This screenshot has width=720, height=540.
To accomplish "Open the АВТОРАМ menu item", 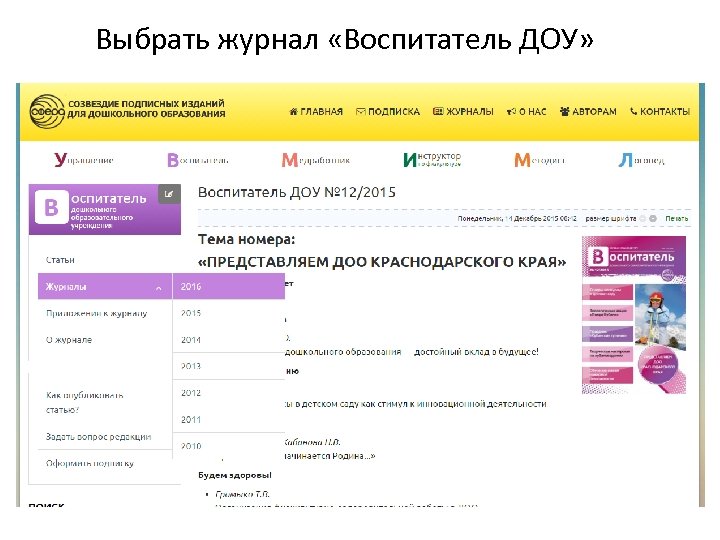I will click(588, 112).
